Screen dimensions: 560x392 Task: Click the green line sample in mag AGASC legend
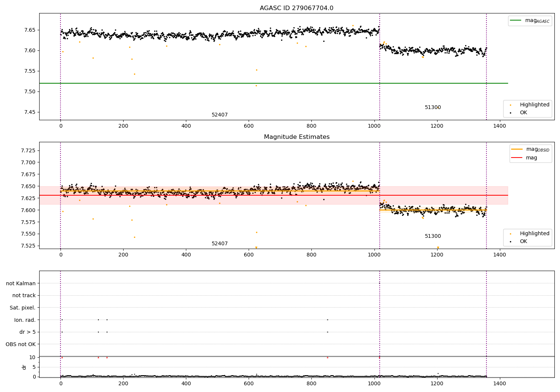(516, 21)
